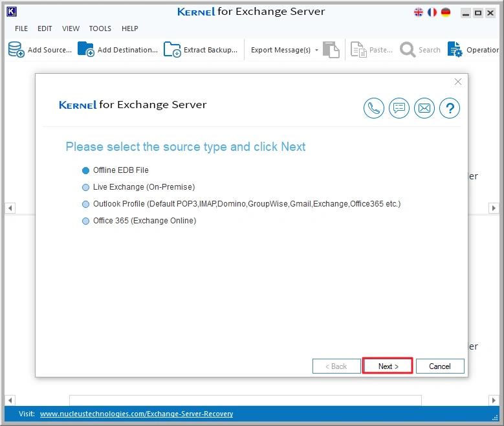Click the Paste toolbar icon
Viewport: 504px width, 426px height.
(x=358, y=50)
